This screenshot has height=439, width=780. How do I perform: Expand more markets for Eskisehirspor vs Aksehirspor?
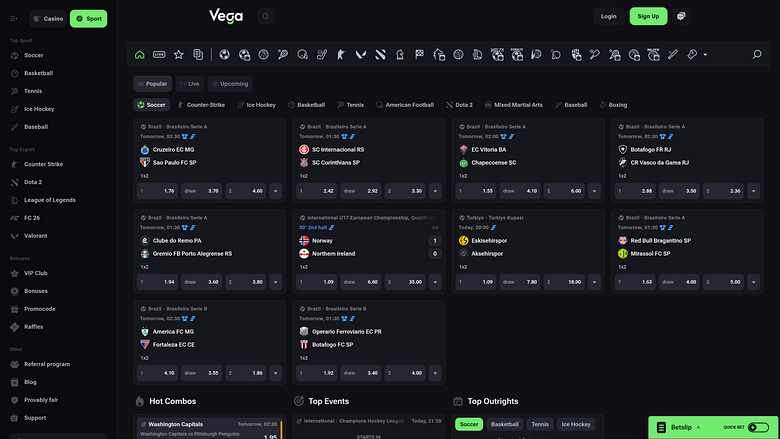tap(594, 282)
